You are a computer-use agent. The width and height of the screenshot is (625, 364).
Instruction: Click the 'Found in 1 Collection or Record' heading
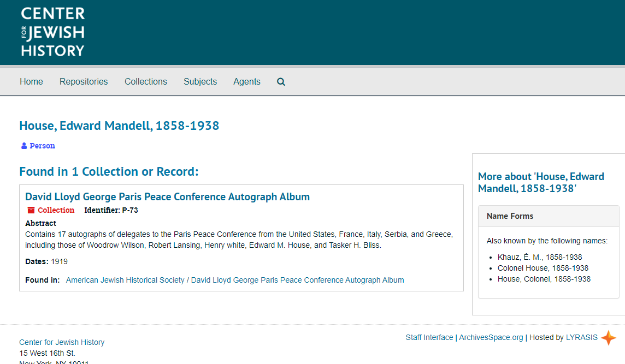[109, 172]
